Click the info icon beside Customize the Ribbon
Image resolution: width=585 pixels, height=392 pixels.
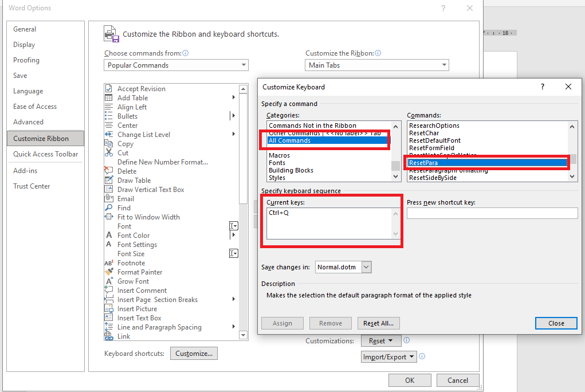pos(378,53)
